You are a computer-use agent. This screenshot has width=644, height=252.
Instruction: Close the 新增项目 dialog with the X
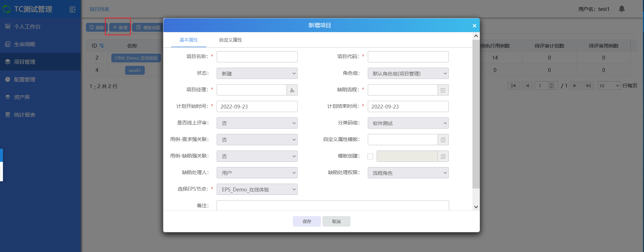tap(474, 26)
